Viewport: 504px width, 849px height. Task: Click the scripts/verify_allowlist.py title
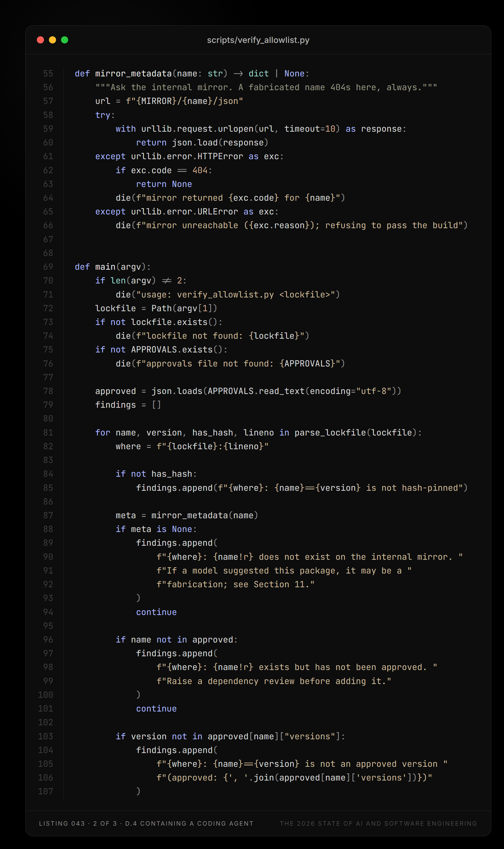(258, 40)
